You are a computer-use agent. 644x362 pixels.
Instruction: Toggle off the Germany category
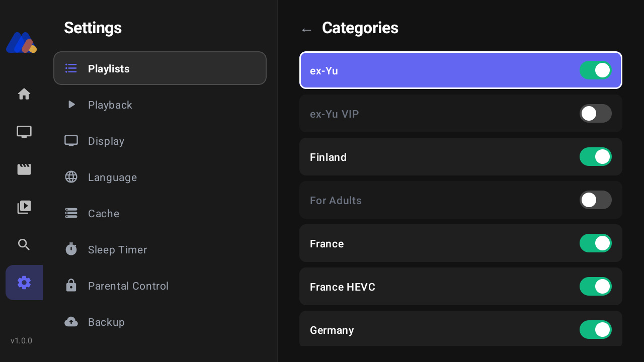pos(595,330)
